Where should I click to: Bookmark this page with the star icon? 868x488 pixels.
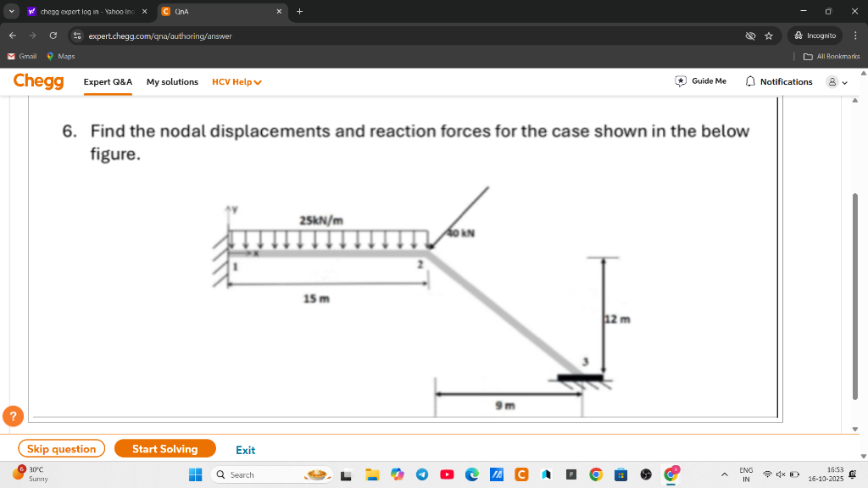tap(768, 36)
